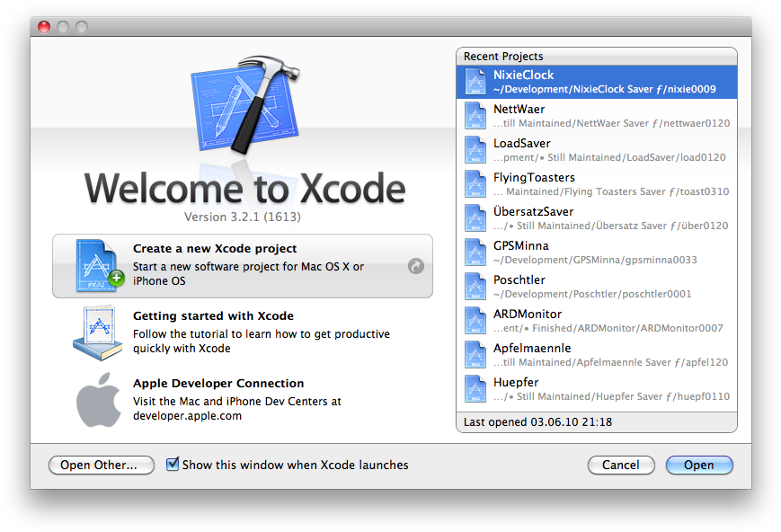Select the Huepfer project name
This screenshot has height=532, width=781.
pos(516,383)
